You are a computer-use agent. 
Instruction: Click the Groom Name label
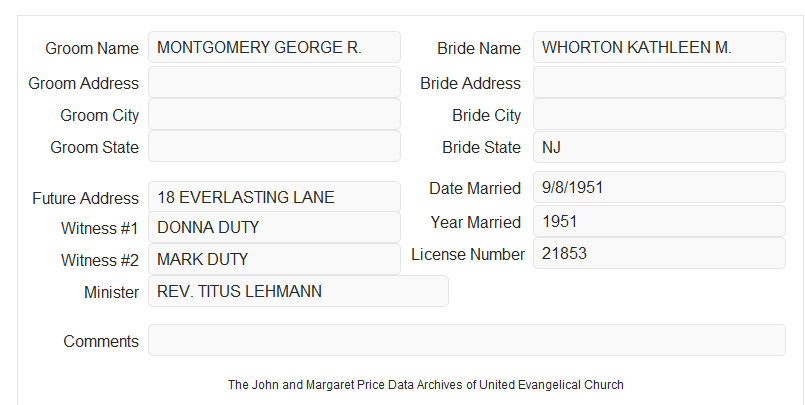[x=92, y=48]
